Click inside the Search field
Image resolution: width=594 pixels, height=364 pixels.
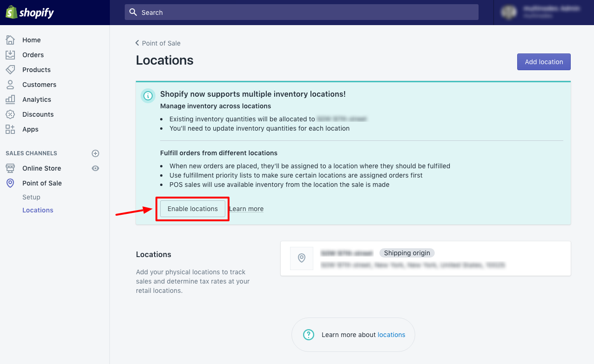pyautogui.click(x=301, y=12)
